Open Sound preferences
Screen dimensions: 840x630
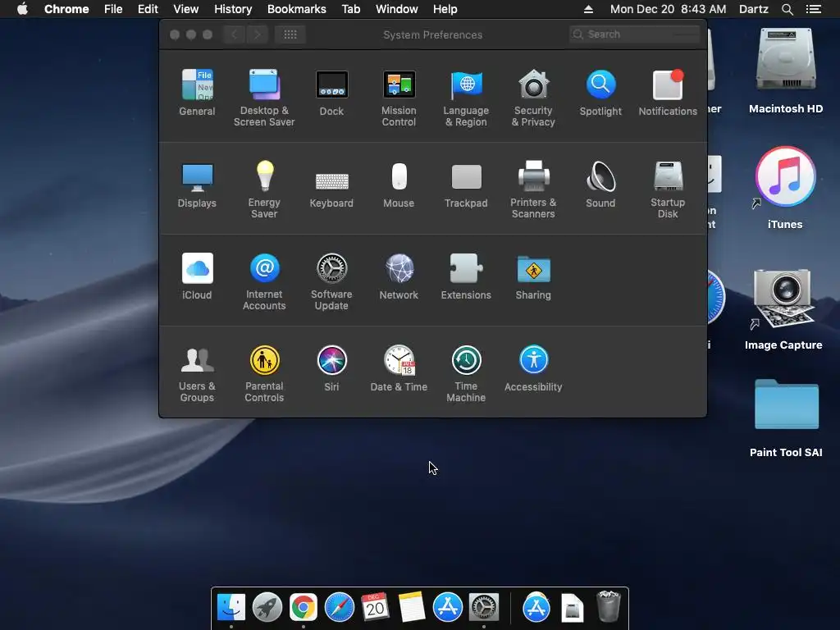[x=600, y=185]
